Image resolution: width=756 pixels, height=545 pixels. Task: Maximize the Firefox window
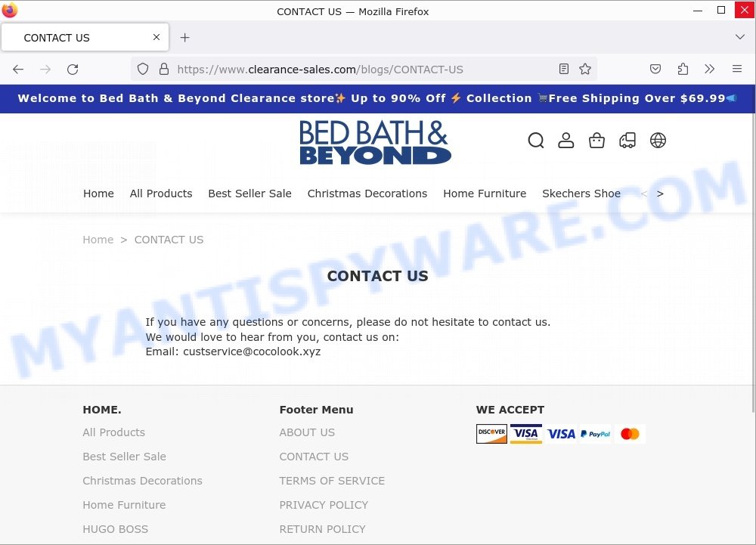click(720, 10)
